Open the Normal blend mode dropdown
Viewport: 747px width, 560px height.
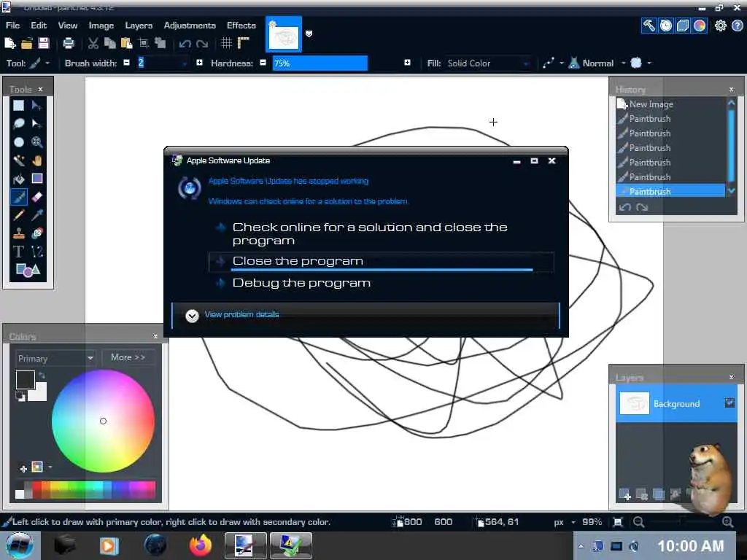click(x=623, y=63)
